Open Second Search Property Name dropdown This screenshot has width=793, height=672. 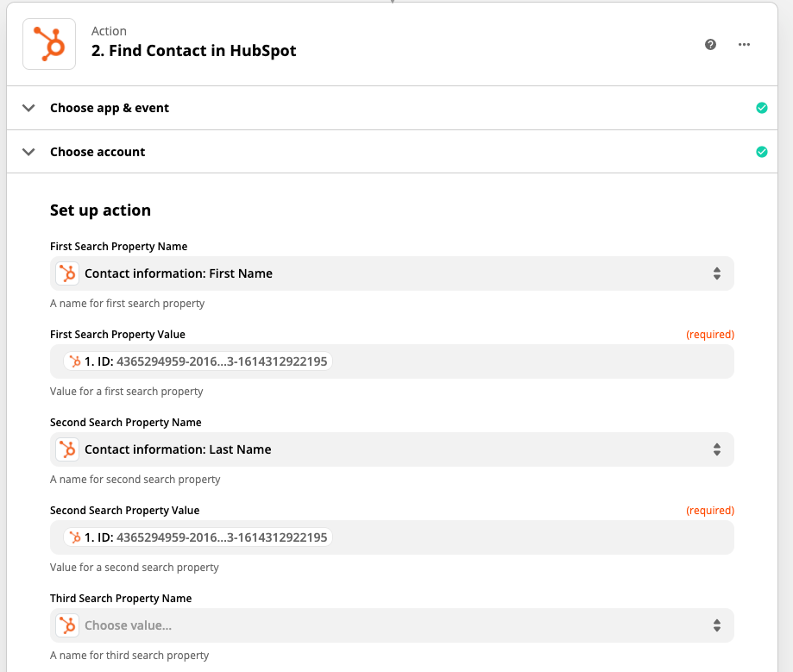tap(392, 449)
